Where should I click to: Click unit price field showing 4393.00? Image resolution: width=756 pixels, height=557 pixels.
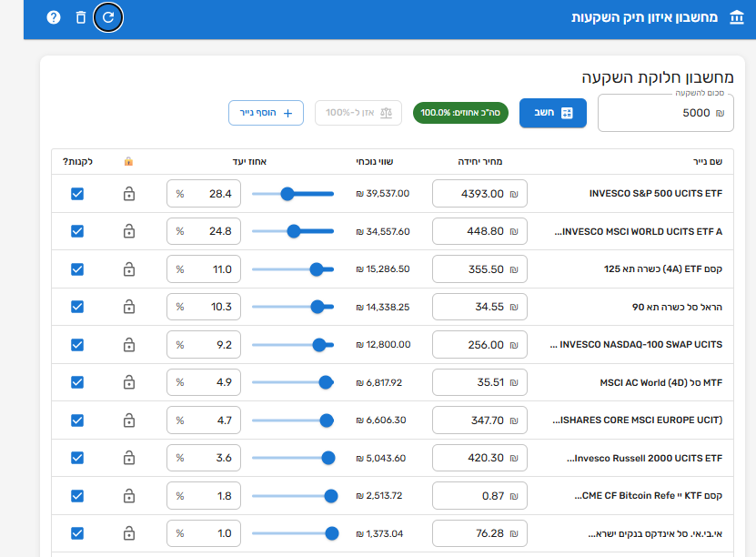tap(479, 194)
